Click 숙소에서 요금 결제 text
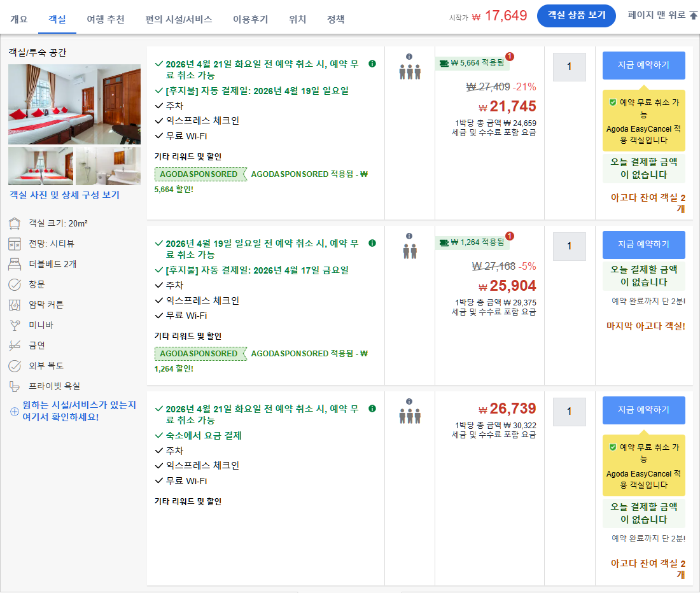The width and height of the screenshot is (700, 593). pyautogui.click(x=204, y=435)
